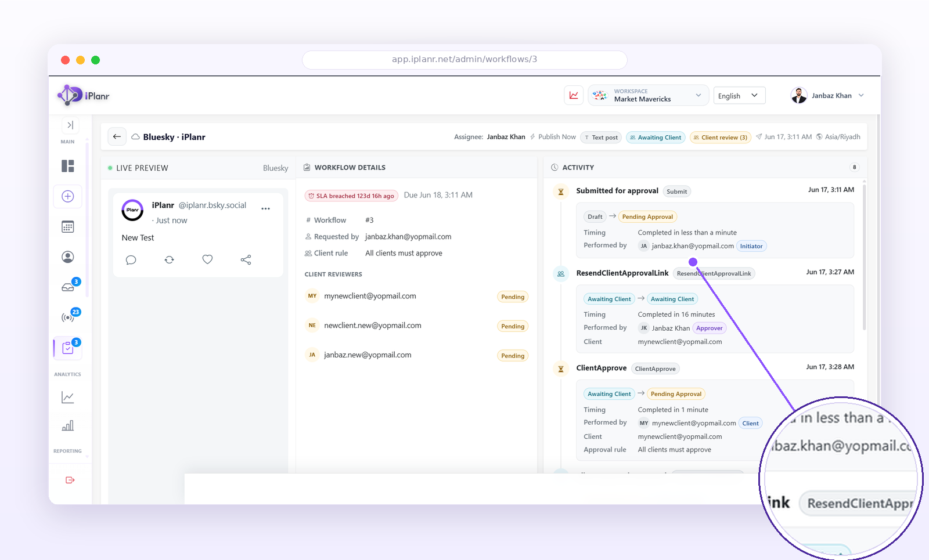This screenshot has width=929, height=560.
Task: Click Pending badge for mynewclient@yopmail.com
Action: pos(513,297)
